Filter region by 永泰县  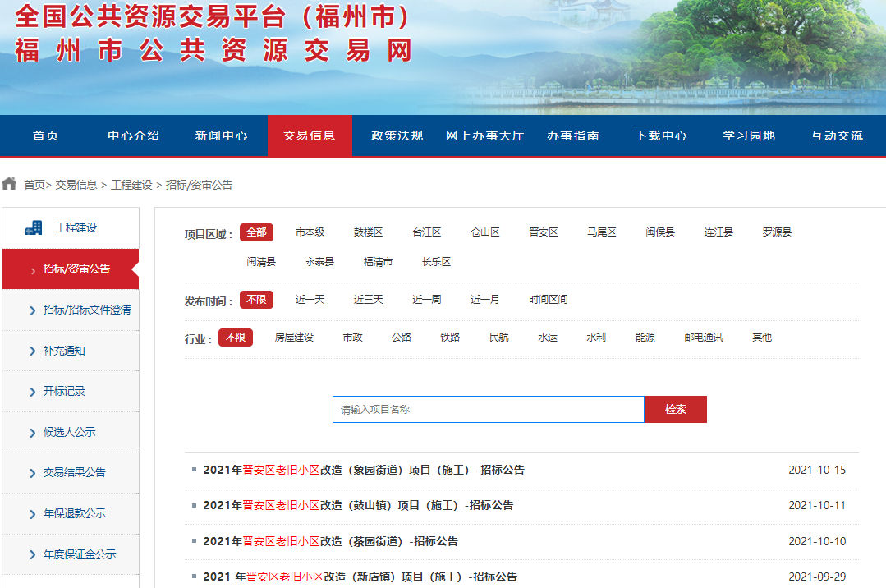click(319, 262)
